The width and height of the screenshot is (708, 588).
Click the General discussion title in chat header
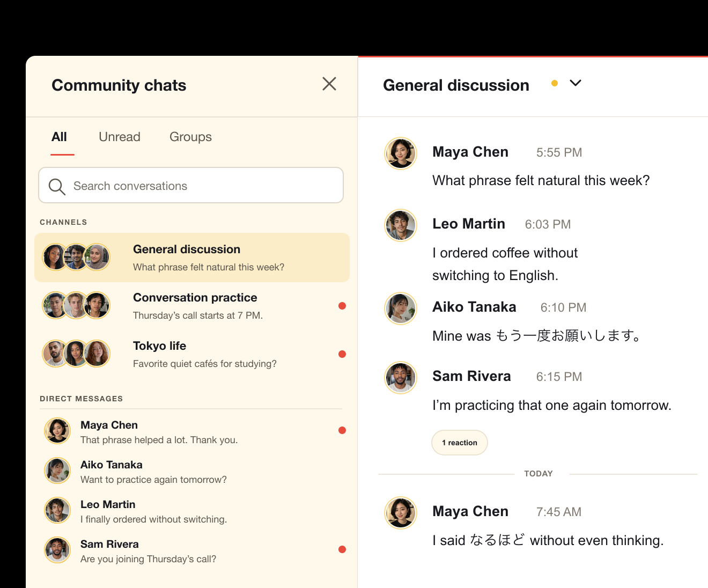click(x=456, y=85)
